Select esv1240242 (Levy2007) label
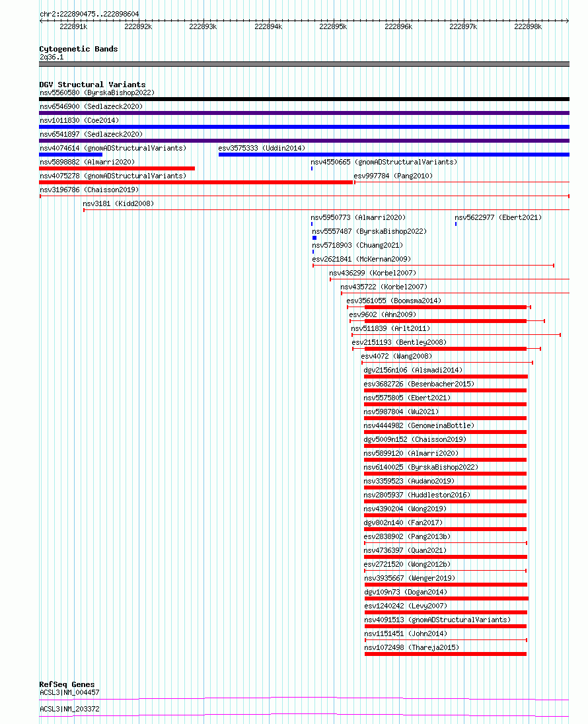This screenshot has width=588, height=724. pos(406,605)
